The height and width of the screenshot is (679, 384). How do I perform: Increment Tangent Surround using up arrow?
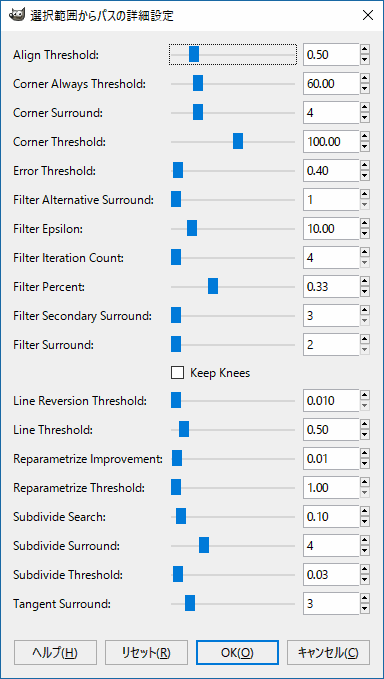pos(365,598)
